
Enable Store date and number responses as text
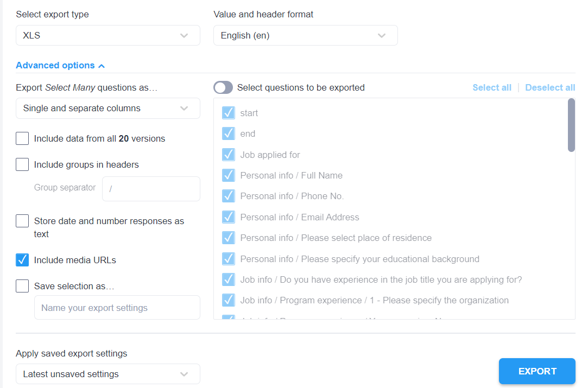pos(22,221)
